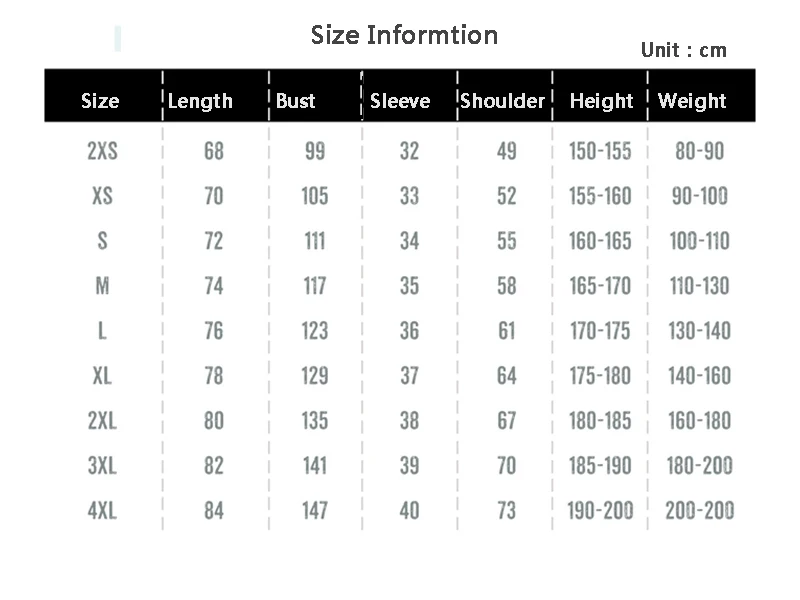The width and height of the screenshot is (800, 600).
Task: Click height range 165-170
Action: 600,286
